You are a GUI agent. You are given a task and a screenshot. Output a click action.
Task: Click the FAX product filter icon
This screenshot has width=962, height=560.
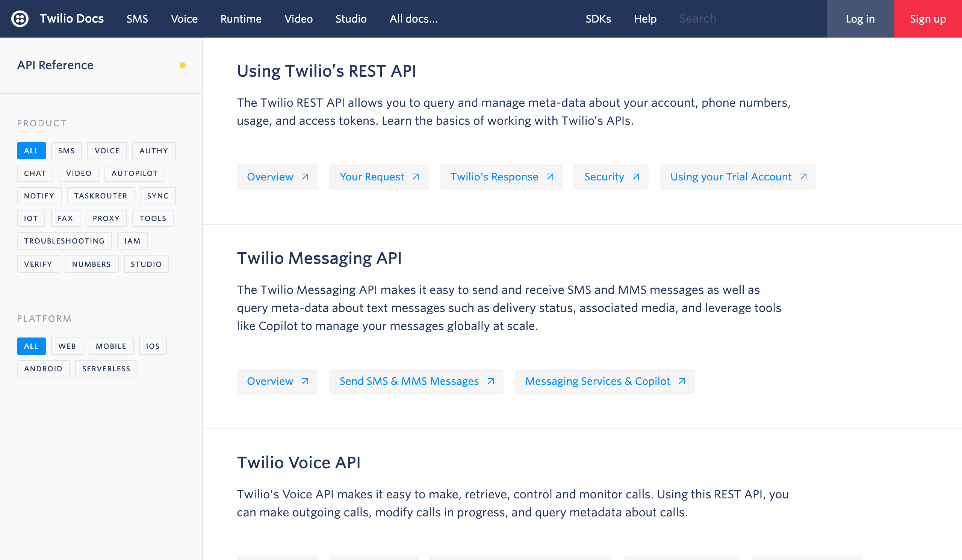pos(65,219)
